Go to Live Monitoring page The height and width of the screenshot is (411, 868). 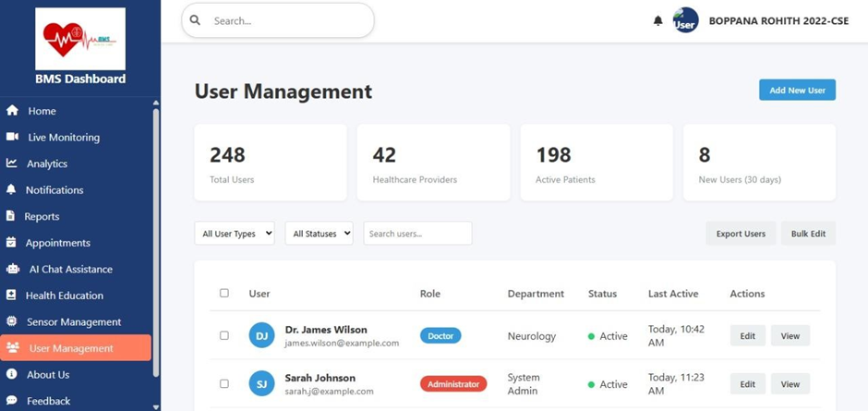coord(76,138)
